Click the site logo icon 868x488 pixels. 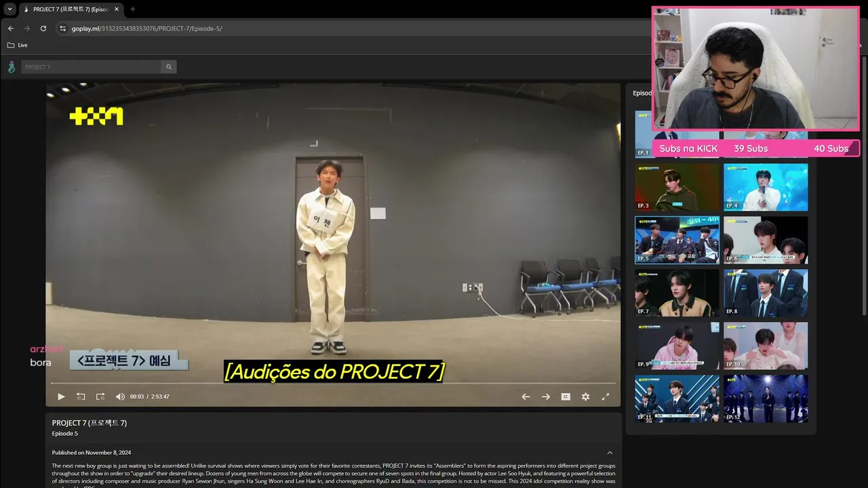tap(11, 67)
